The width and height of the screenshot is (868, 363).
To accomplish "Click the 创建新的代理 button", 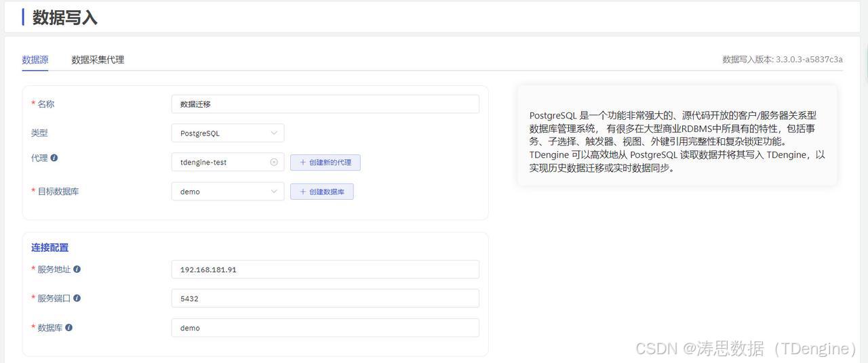I will tap(325, 163).
